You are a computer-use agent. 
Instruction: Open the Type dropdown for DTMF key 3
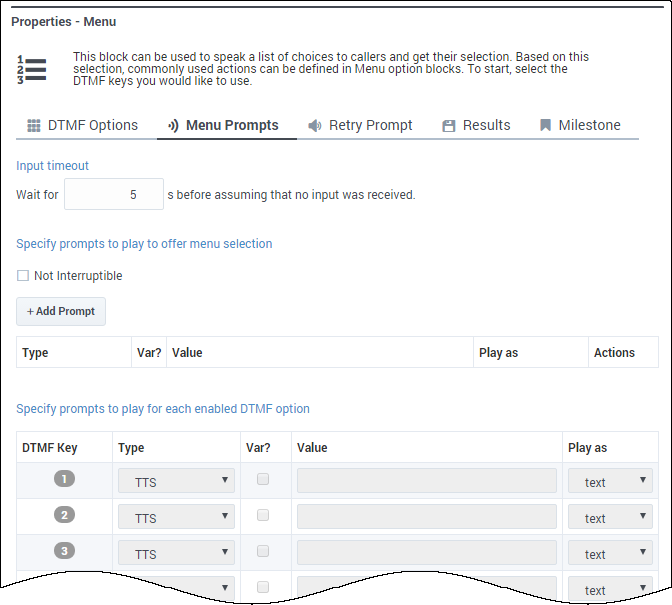click(x=176, y=554)
